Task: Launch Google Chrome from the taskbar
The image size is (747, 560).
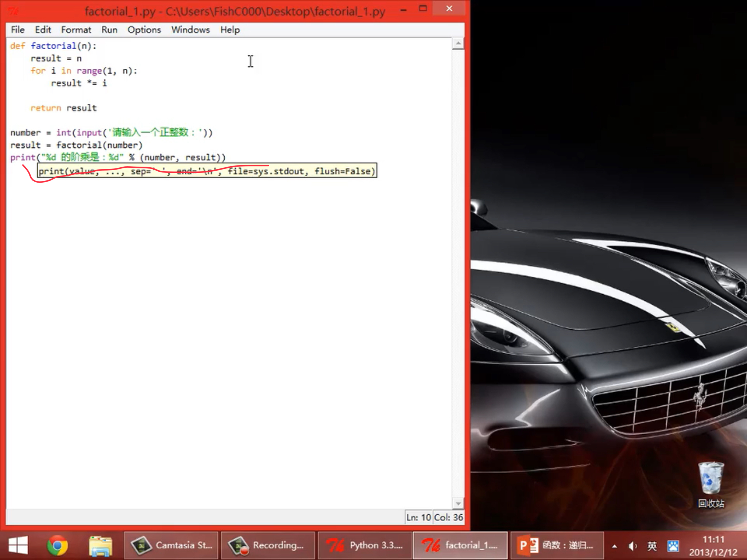Action: [x=58, y=546]
